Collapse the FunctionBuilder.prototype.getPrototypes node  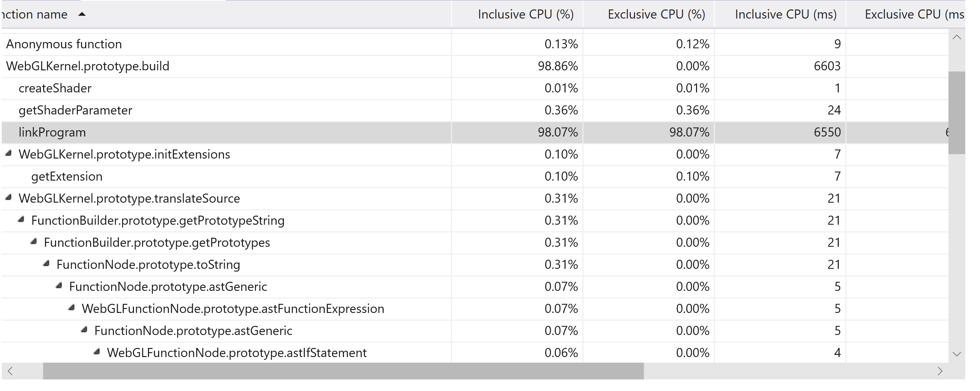pos(34,242)
